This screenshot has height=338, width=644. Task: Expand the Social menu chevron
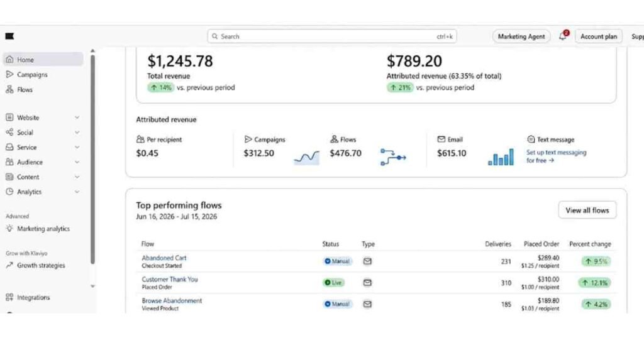click(77, 132)
